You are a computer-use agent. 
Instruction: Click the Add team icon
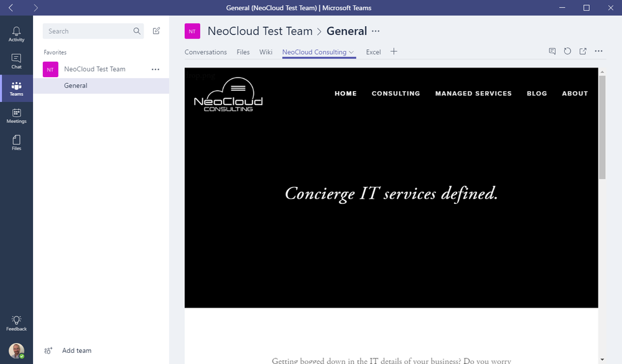coord(48,350)
